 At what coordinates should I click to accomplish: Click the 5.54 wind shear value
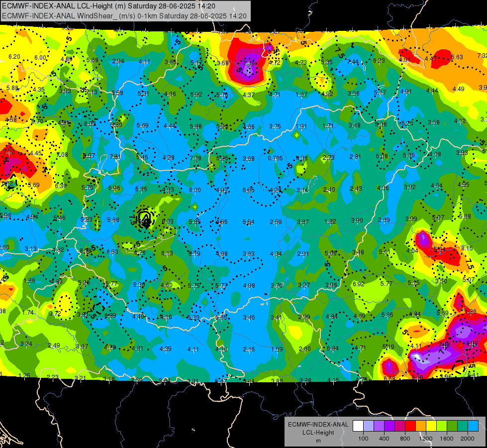click(x=248, y=222)
